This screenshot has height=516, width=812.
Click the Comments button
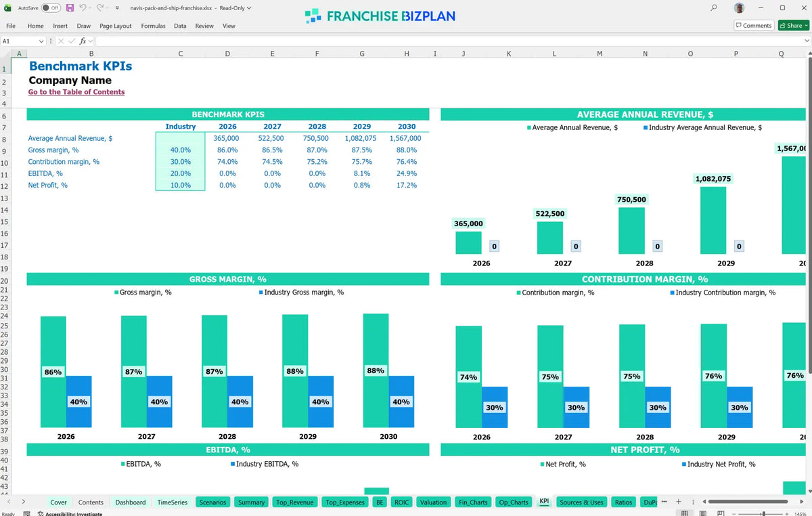(754, 26)
